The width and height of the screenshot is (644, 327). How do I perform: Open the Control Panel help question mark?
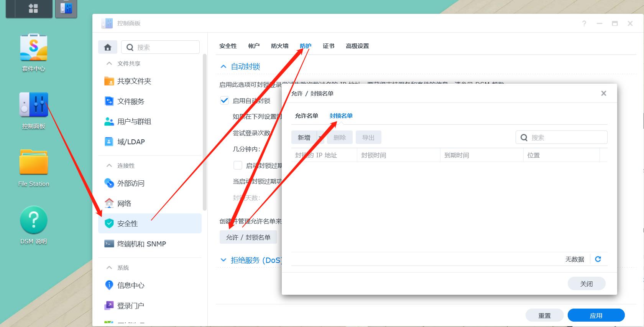[584, 23]
